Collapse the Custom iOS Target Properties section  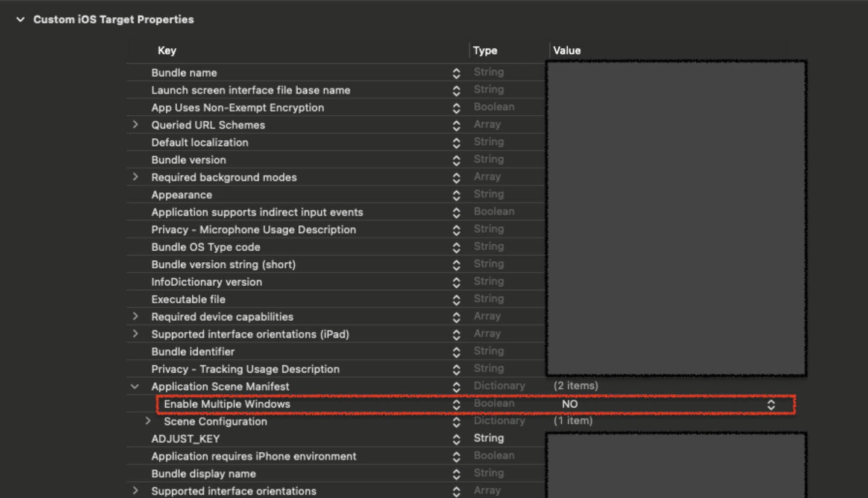[20, 20]
